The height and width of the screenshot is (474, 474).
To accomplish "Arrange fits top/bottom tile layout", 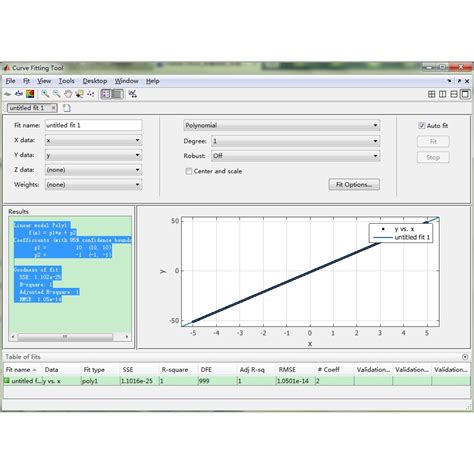I will [454, 94].
